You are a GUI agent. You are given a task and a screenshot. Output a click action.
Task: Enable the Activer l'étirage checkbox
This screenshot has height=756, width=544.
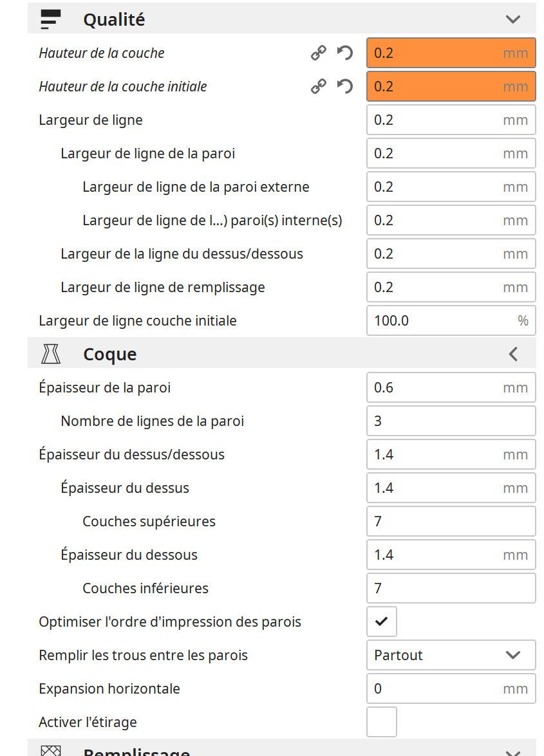(x=382, y=722)
